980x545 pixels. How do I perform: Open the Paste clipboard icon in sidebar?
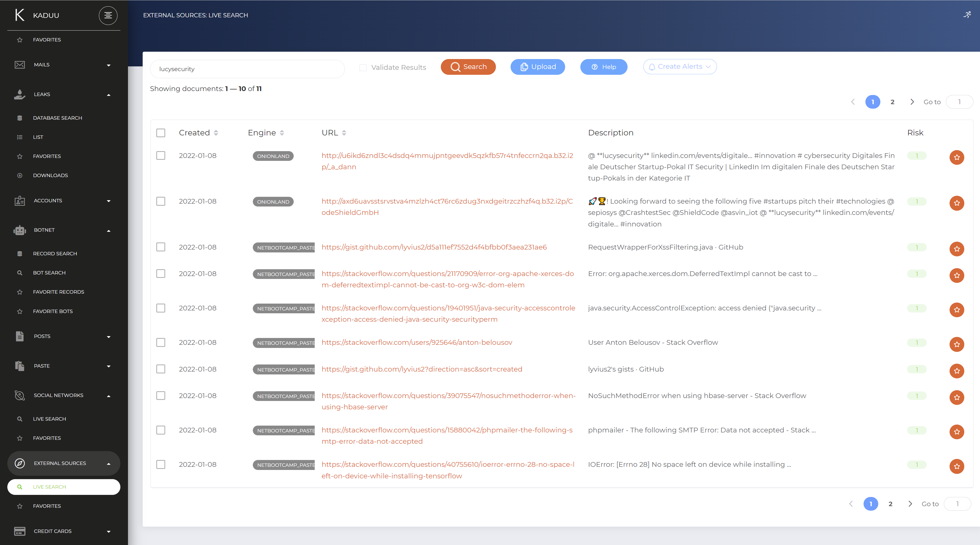(x=19, y=366)
